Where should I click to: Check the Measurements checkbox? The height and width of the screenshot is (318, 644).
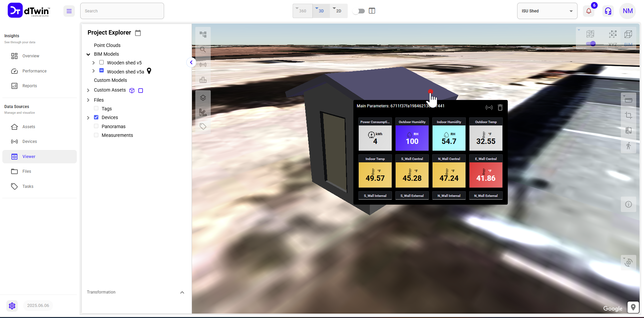tap(96, 135)
